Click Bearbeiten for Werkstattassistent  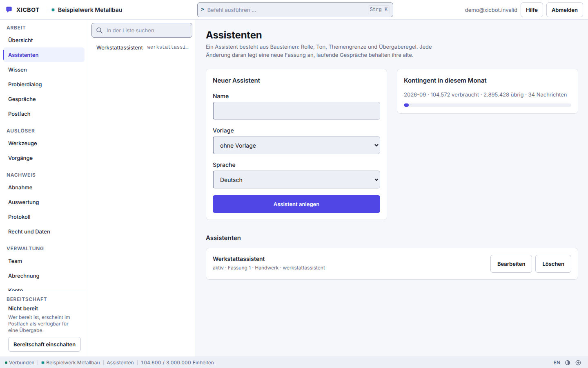click(x=511, y=264)
